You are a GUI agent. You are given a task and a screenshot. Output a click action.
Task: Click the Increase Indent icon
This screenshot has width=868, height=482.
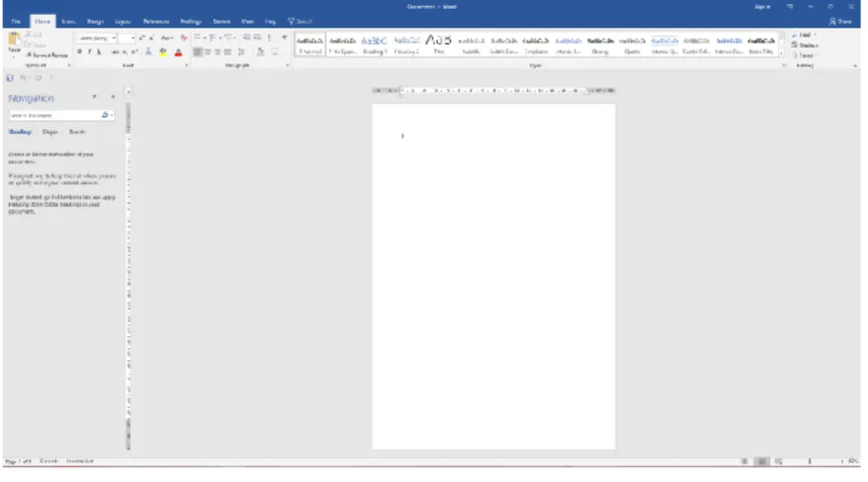[x=258, y=37]
